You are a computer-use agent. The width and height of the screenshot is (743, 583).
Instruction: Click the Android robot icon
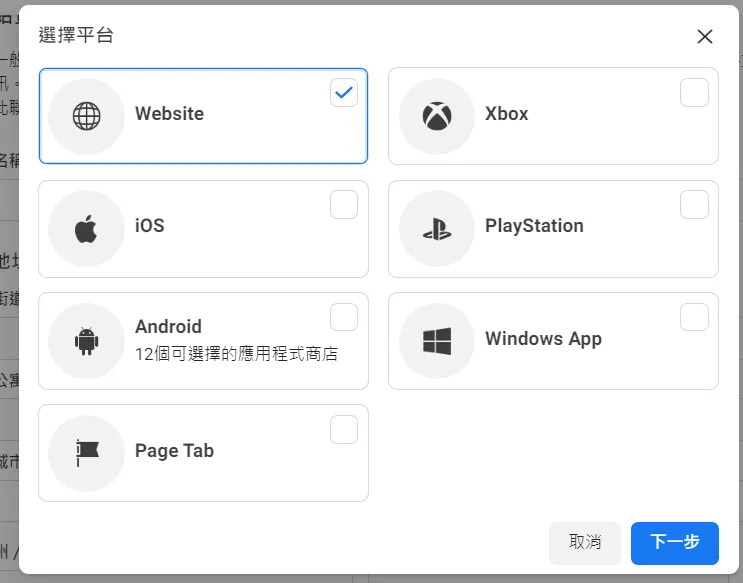[87, 341]
